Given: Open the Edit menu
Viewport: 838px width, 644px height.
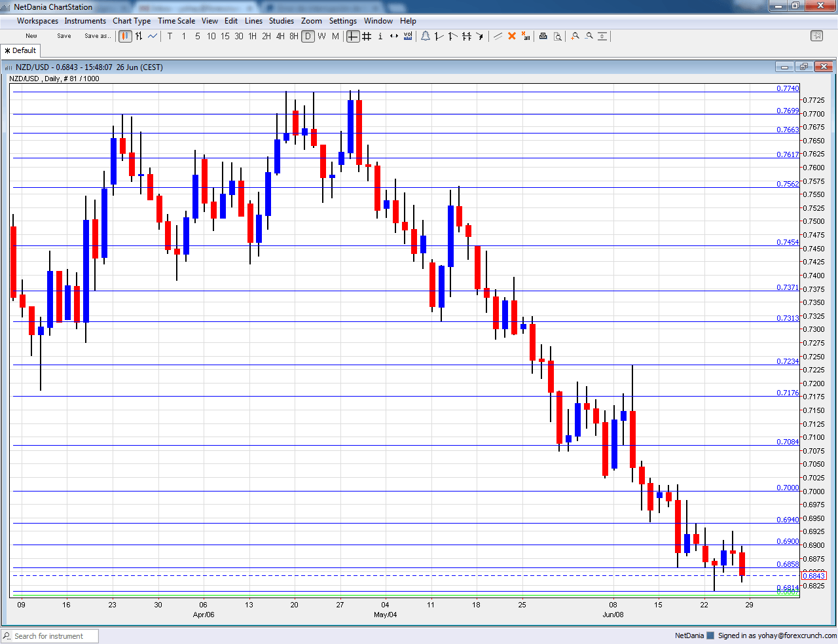Looking at the screenshot, I should tap(231, 21).
